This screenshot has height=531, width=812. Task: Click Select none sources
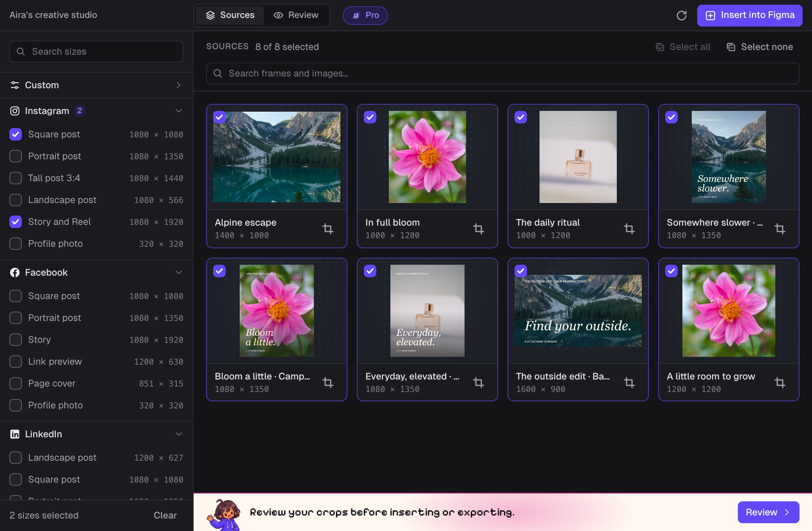pos(760,47)
